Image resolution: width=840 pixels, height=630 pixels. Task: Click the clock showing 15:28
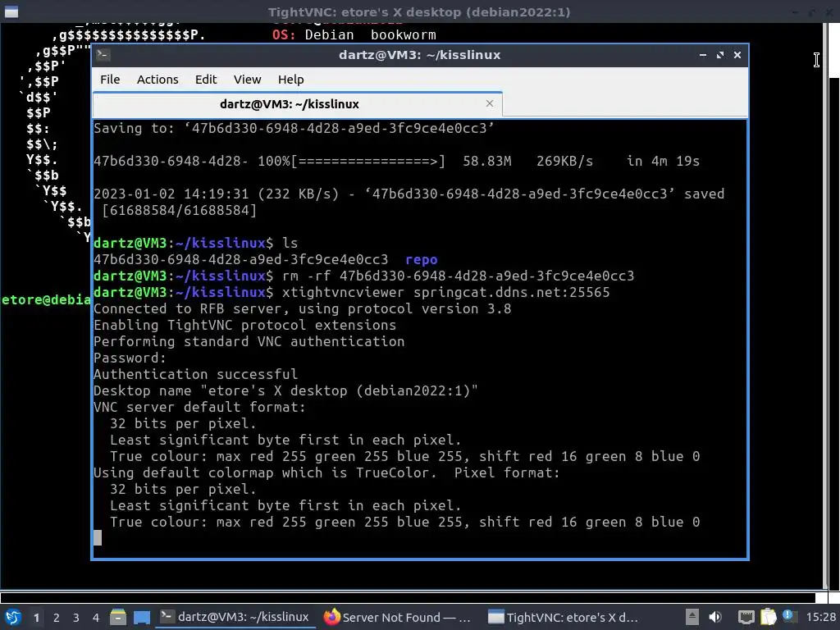pos(820,617)
